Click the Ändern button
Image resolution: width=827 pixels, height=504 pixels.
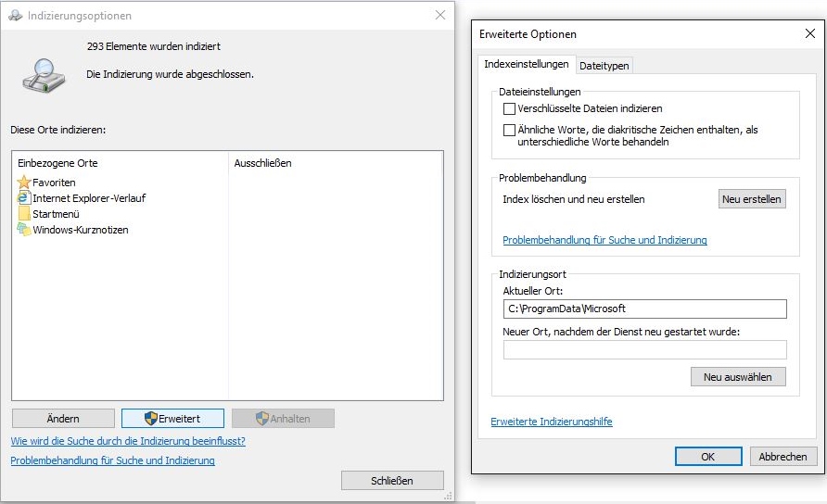pyautogui.click(x=63, y=419)
